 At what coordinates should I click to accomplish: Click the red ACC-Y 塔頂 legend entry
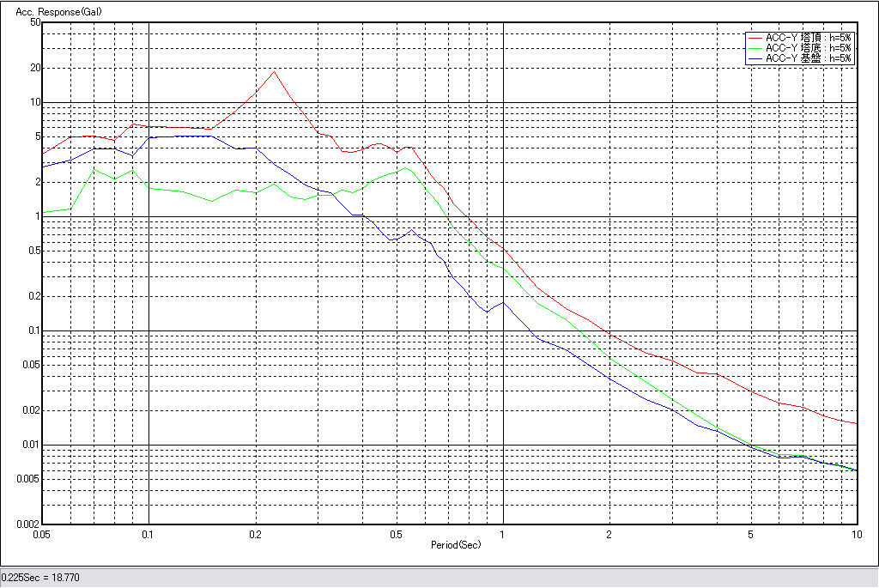click(808, 38)
